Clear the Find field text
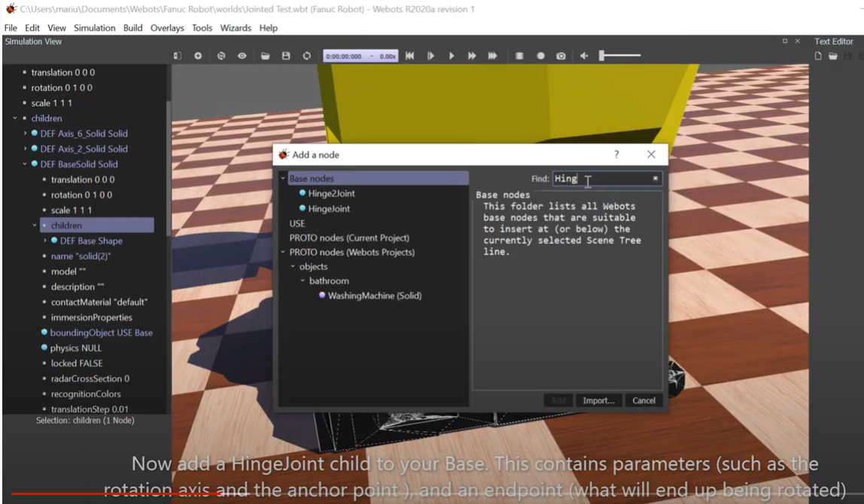 [656, 178]
